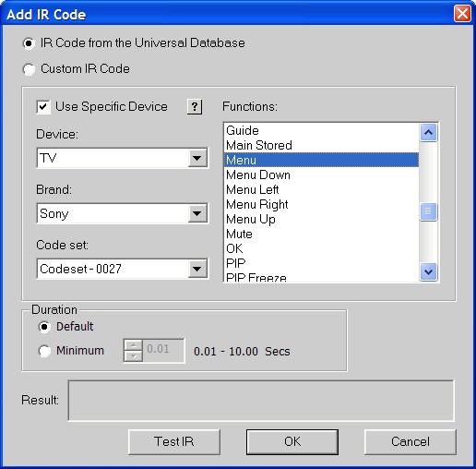Click the Functions list scrollbar thumb

coord(428,211)
